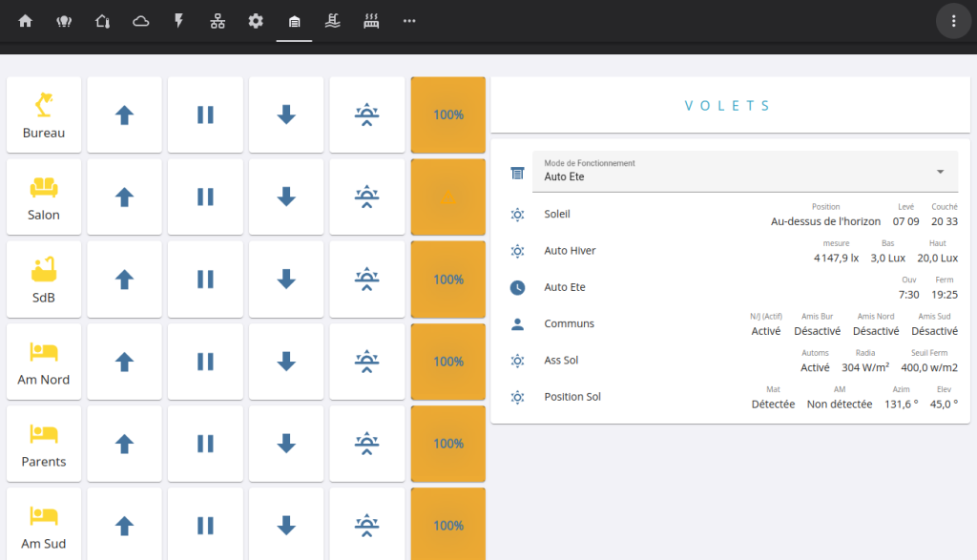
Task: Lower the Am Nord shutter
Action: pyautogui.click(x=286, y=362)
